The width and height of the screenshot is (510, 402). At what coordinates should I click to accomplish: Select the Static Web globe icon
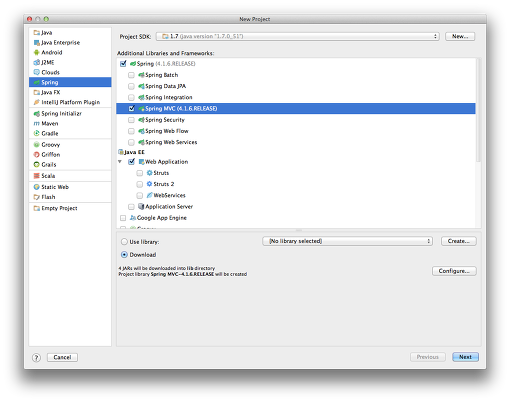click(37, 187)
